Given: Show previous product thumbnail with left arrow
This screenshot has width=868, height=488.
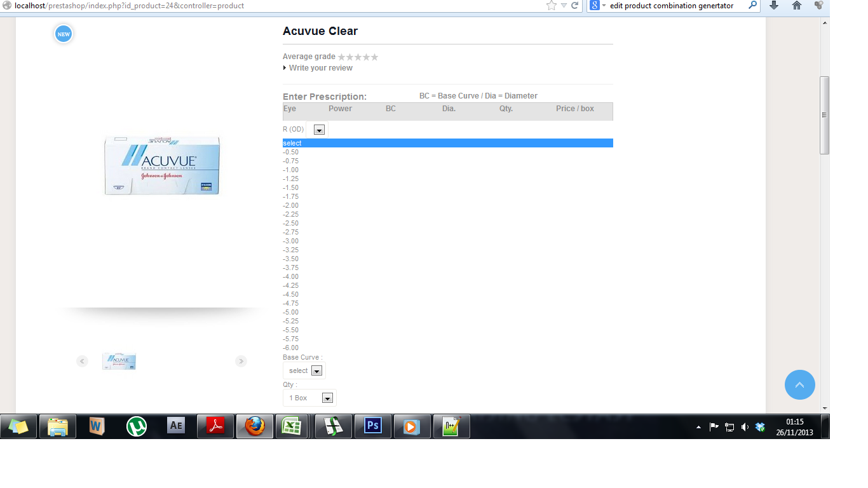Looking at the screenshot, I should click(x=82, y=361).
